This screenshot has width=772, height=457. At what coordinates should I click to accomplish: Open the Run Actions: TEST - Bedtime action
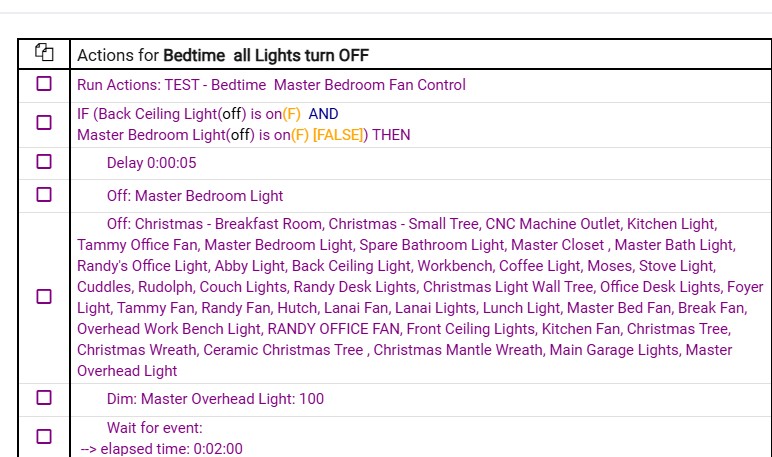(x=271, y=85)
